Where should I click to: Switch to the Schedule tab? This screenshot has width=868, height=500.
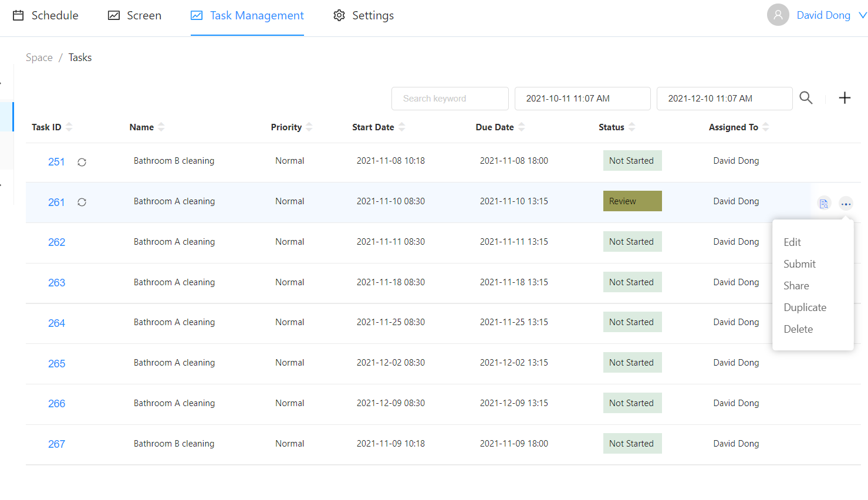(46, 15)
